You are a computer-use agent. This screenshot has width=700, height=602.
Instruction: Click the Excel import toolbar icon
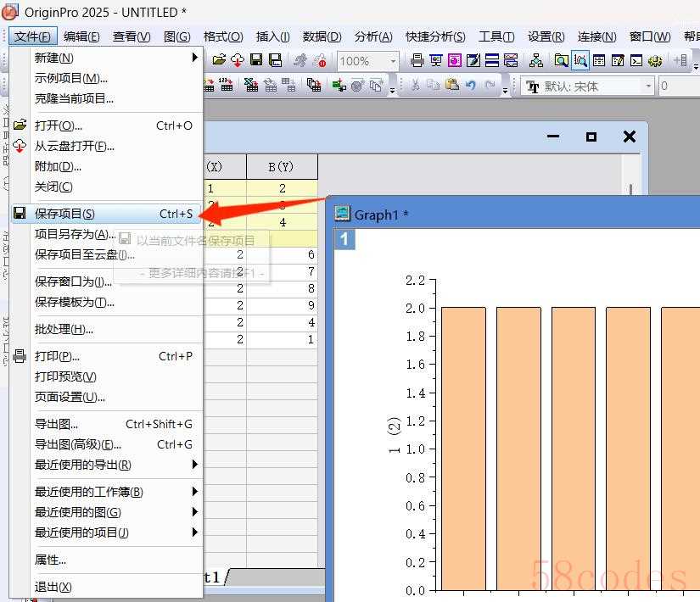251,85
